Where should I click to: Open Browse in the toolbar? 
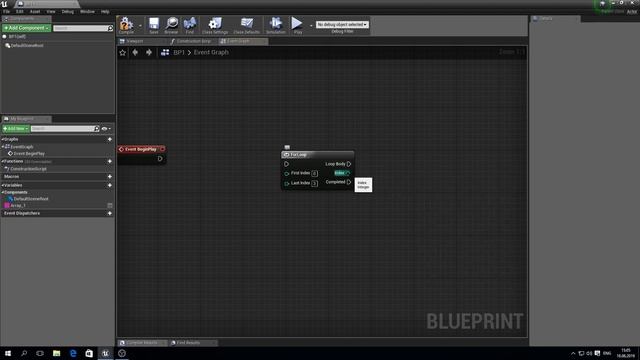pos(171,24)
